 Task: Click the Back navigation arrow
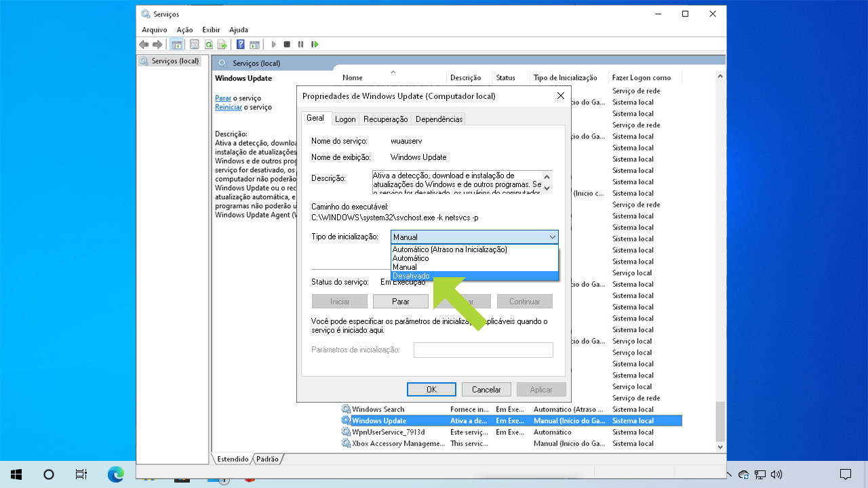tap(144, 44)
